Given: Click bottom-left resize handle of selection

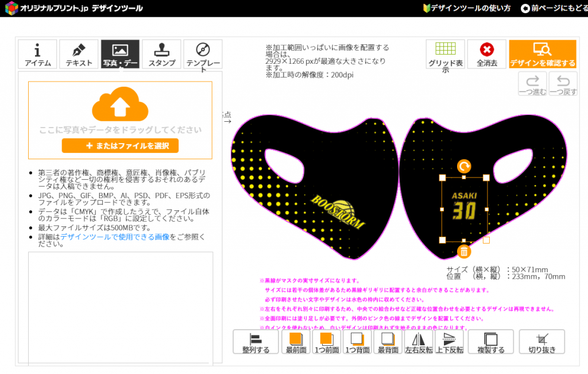Looking at the screenshot, I should click(x=443, y=240).
